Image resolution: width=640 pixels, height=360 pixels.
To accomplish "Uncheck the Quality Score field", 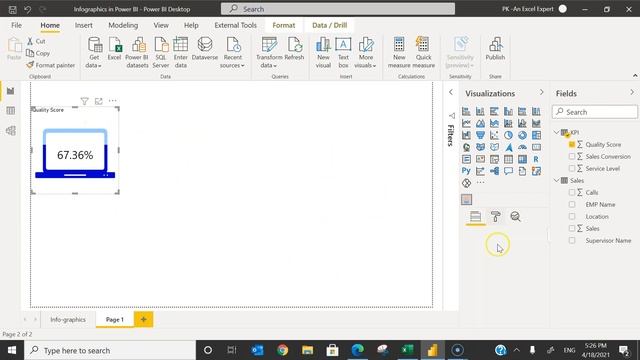I will click(x=572, y=144).
